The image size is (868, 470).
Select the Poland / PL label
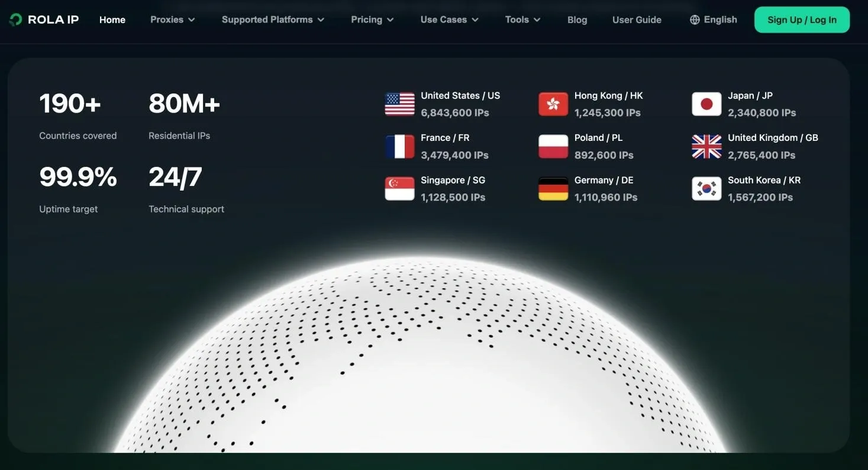[x=599, y=137]
